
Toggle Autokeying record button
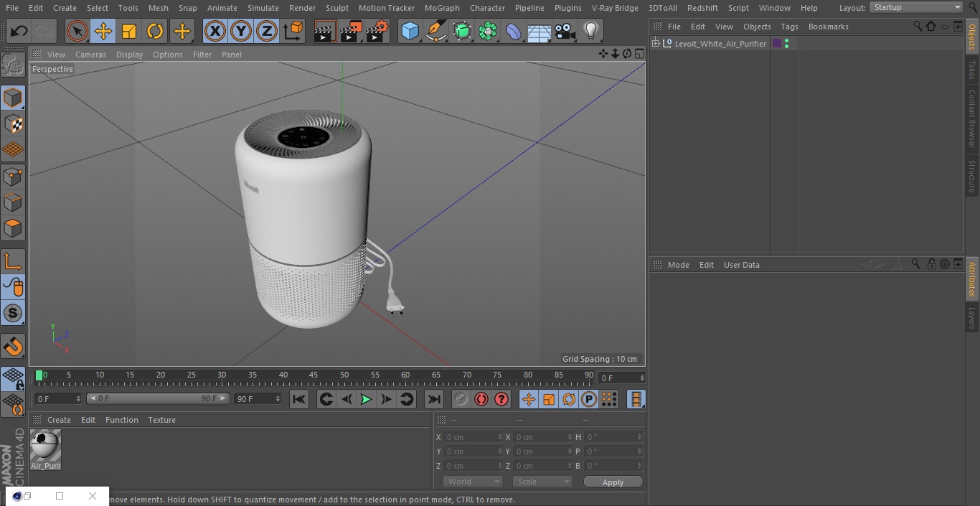tap(481, 399)
